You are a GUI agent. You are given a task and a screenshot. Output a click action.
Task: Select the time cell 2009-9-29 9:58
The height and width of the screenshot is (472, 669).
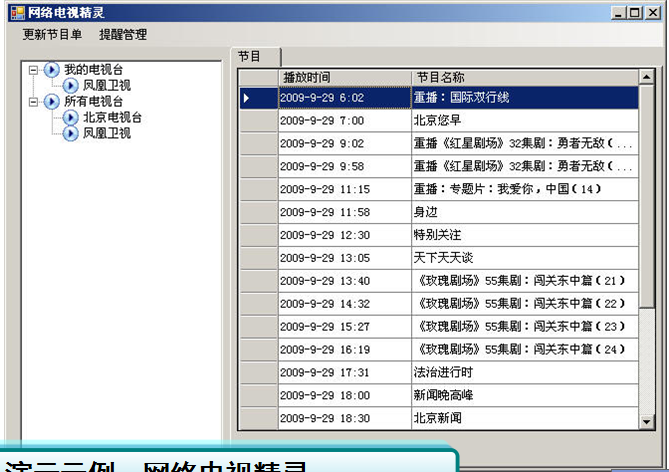tap(345, 166)
